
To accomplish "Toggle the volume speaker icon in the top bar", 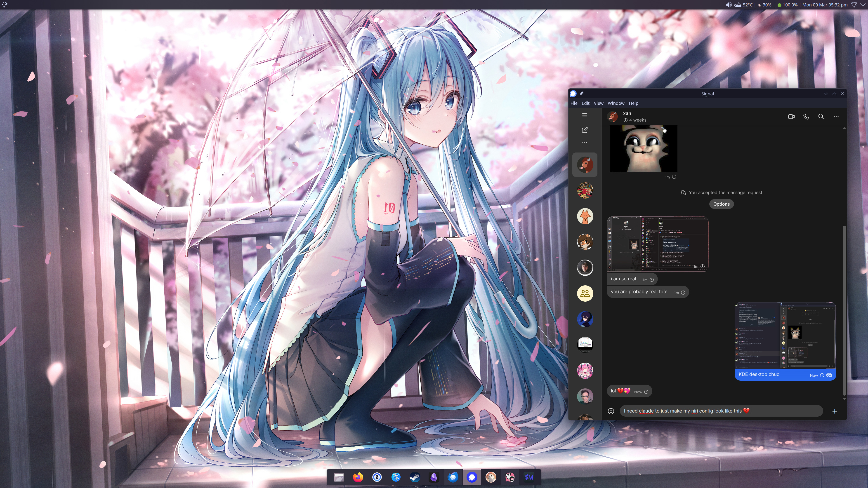I will click(729, 5).
